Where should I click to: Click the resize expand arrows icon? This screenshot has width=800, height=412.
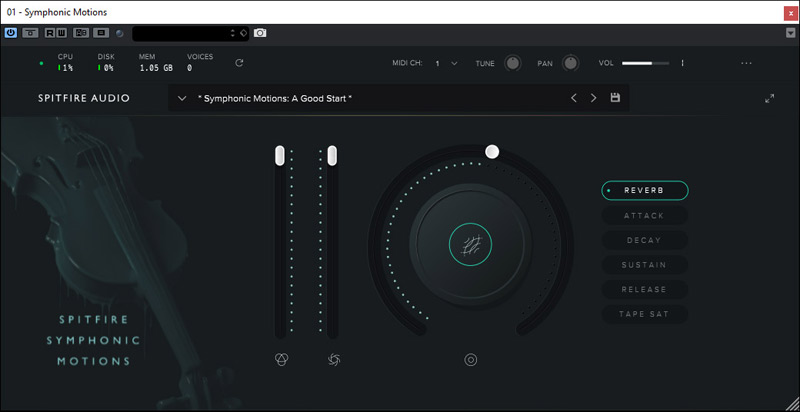click(x=769, y=98)
